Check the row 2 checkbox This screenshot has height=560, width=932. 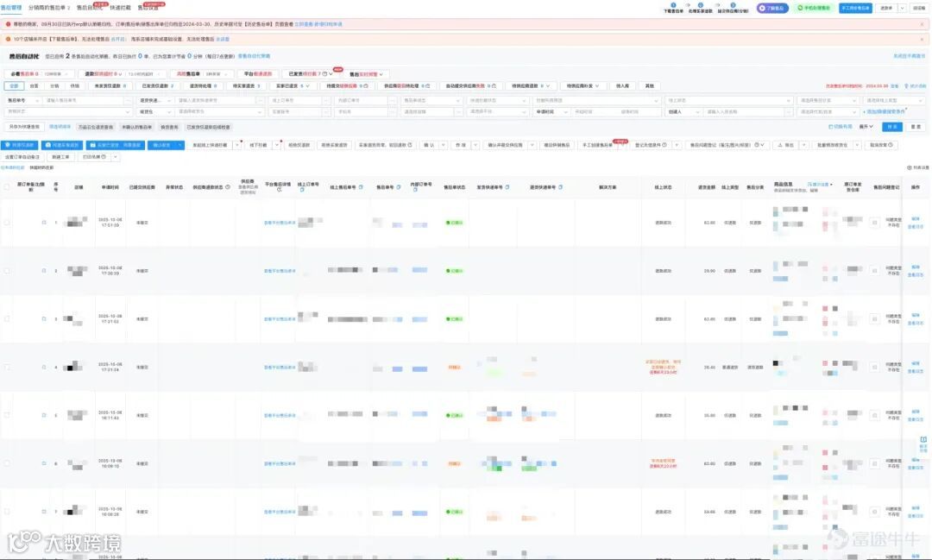pyautogui.click(x=7, y=271)
